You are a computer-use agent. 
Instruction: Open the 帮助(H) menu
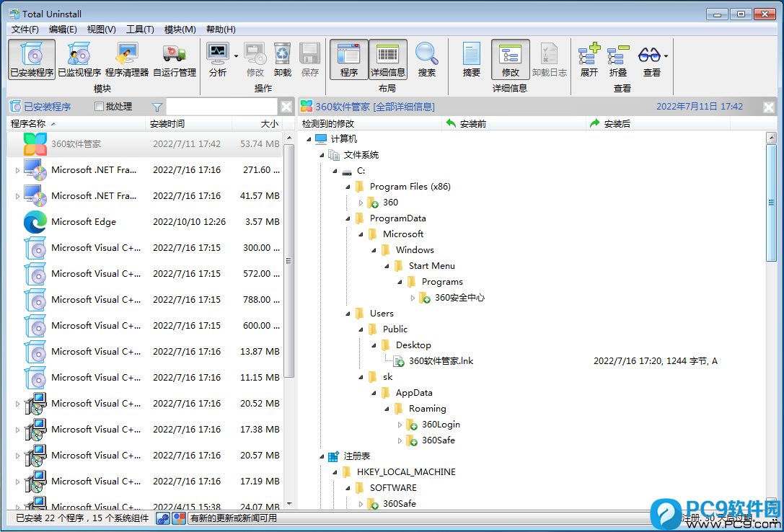[x=221, y=30]
